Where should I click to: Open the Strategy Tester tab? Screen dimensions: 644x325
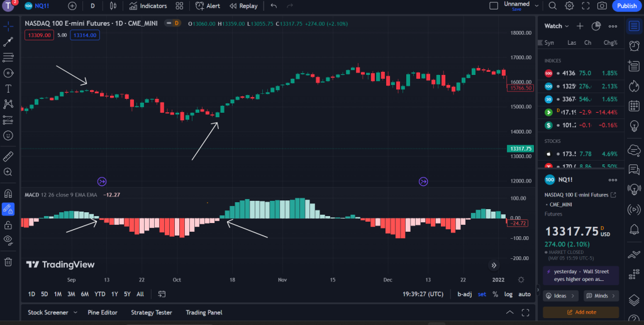[151, 312]
